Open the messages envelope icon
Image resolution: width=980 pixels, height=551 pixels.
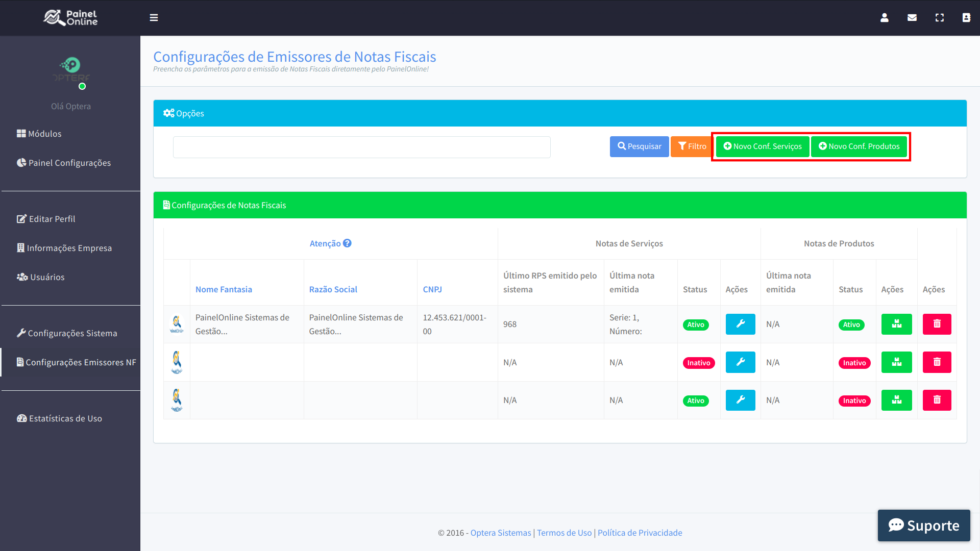(x=912, y=18)
